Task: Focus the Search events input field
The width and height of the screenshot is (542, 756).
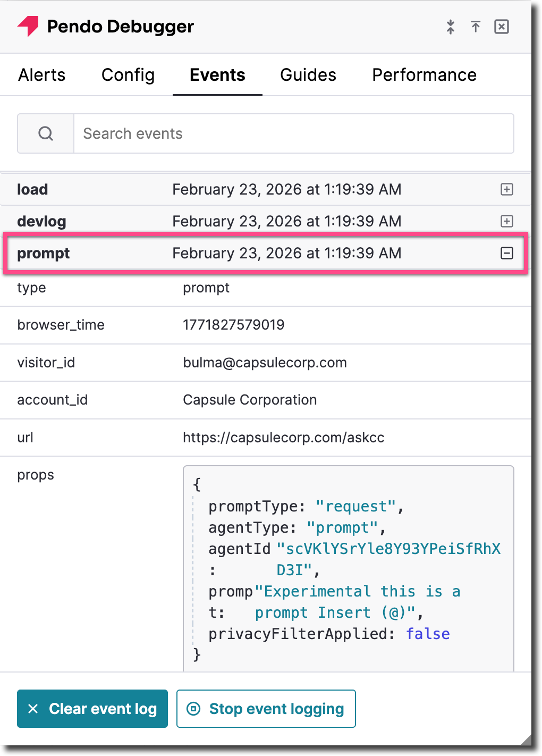Action: (x=294, y=133)
